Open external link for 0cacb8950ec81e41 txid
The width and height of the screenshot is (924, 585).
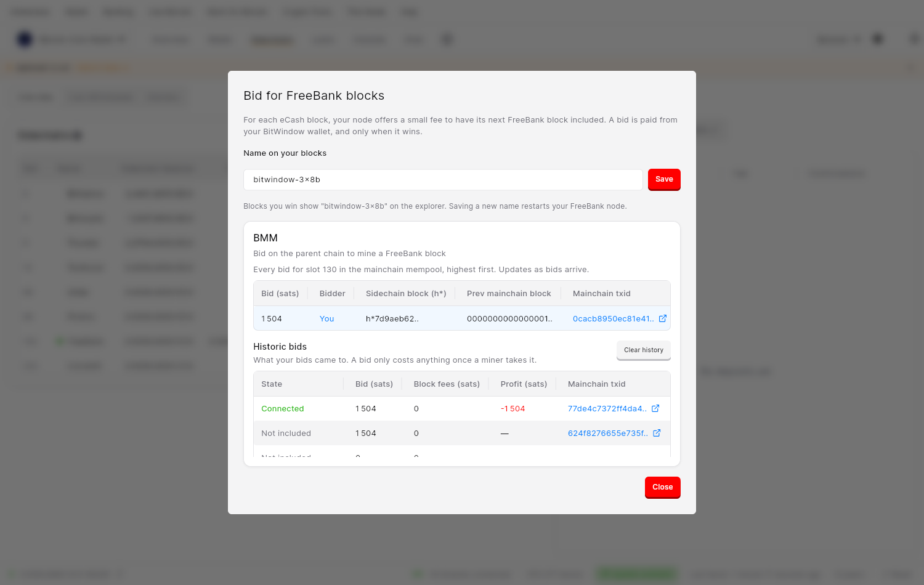click(663, 318)
